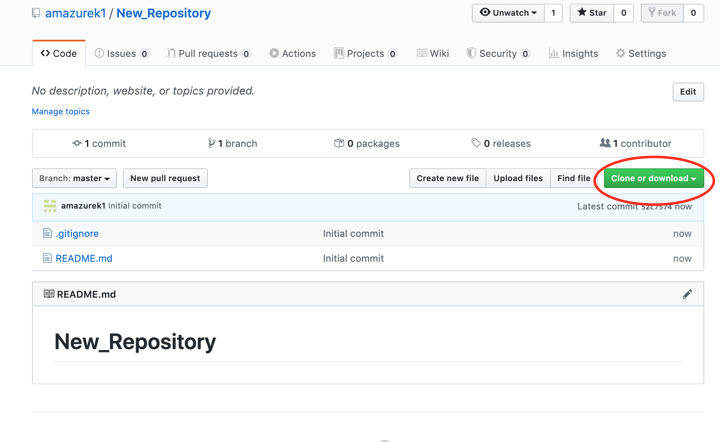Click the Edit description button
This screenshot has height=442, width=720.
pos(688,92)
